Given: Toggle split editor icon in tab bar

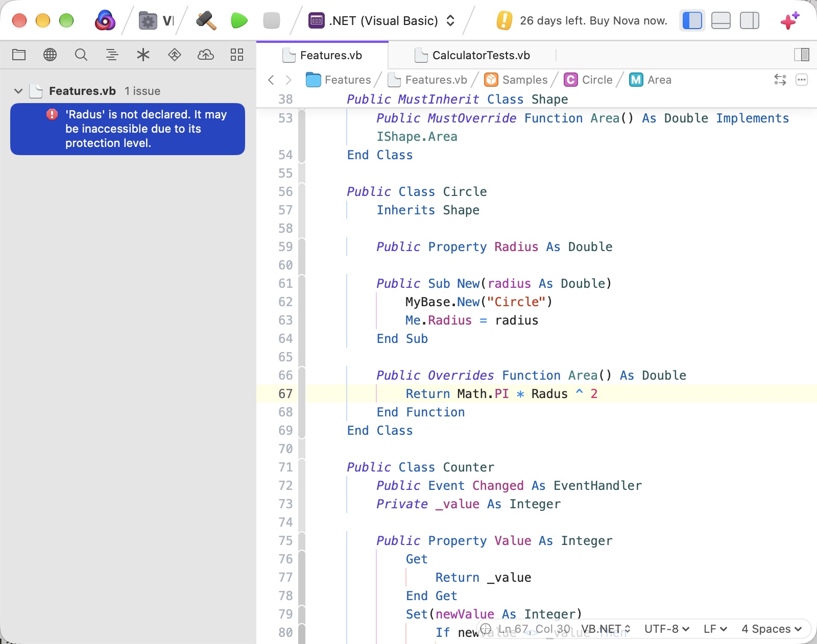Looking at the screenshot, I should tap(802, 55).
